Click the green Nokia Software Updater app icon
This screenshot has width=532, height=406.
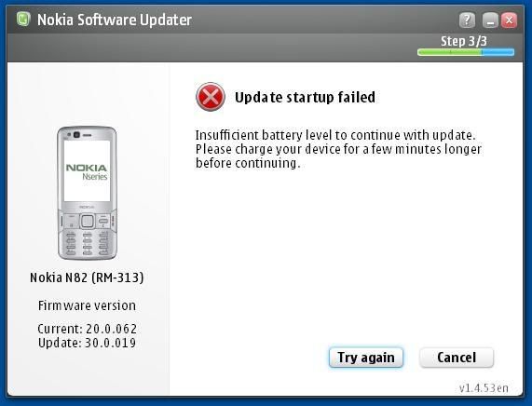coord(23,19)
